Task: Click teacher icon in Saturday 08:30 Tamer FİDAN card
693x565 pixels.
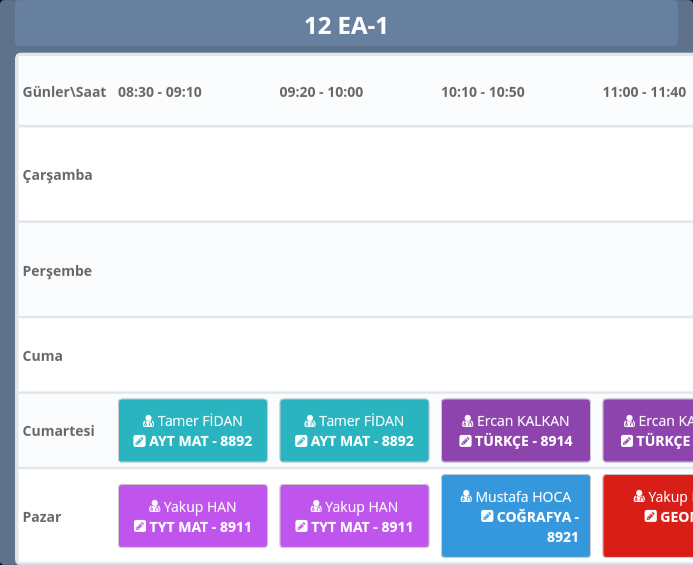Action: 149,422
